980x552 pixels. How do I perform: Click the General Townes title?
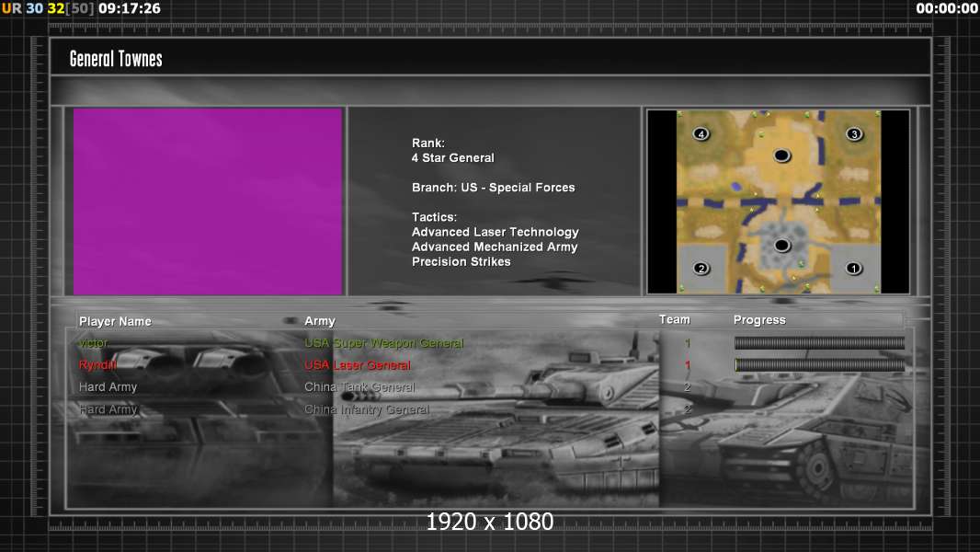[116, 59]
